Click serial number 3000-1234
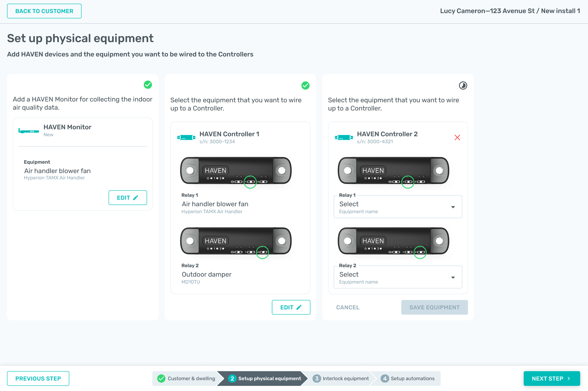This screenshot has height=391, width=588. [217, 142]
